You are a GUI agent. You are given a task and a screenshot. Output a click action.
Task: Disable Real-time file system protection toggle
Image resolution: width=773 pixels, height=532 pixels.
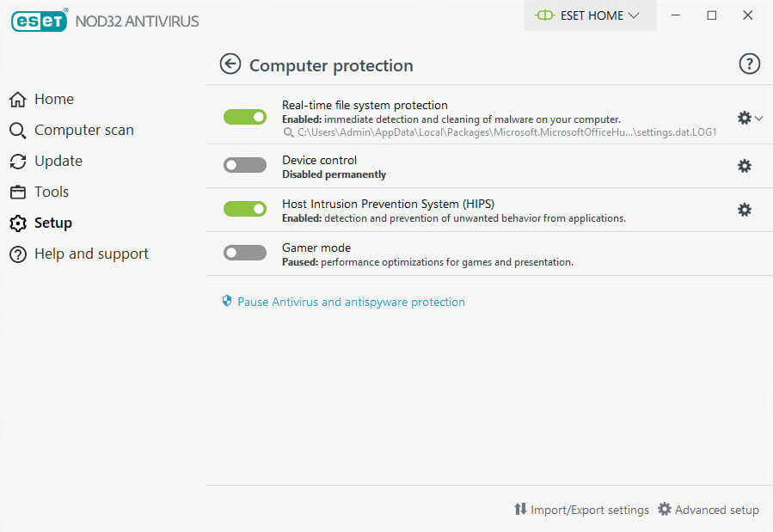click(x=245, y=117)
